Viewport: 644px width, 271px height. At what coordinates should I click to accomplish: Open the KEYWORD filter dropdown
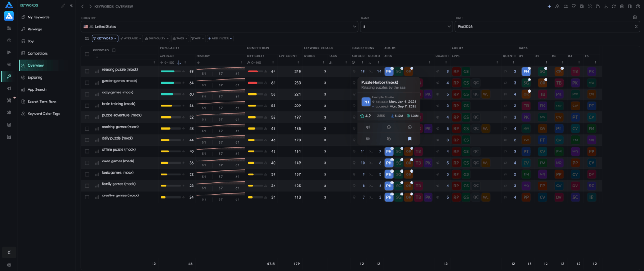[105, 38]
